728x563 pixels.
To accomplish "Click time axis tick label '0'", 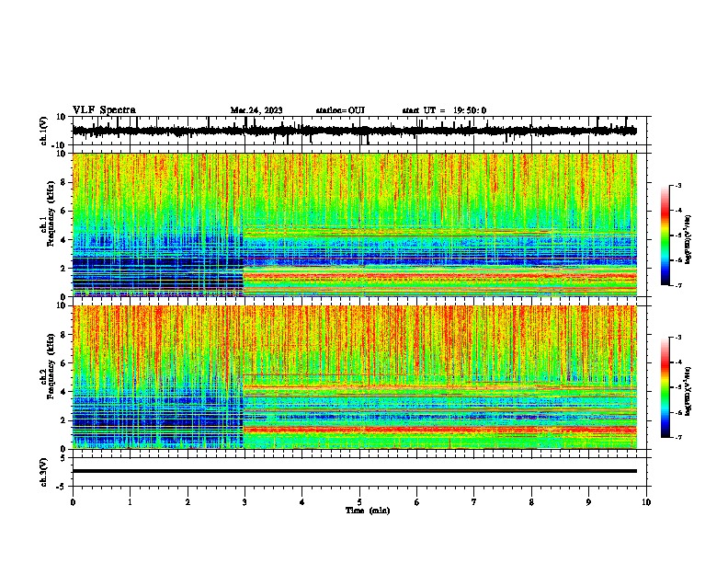I will click(x=73, y=502).
